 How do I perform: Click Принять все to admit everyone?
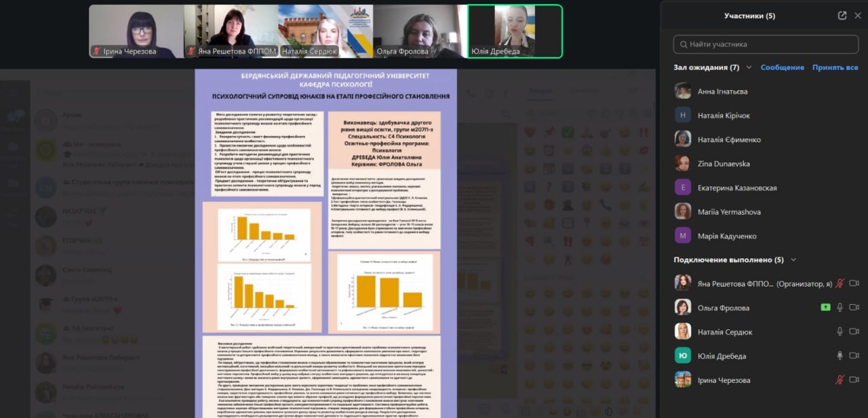(x=835, y=68)
